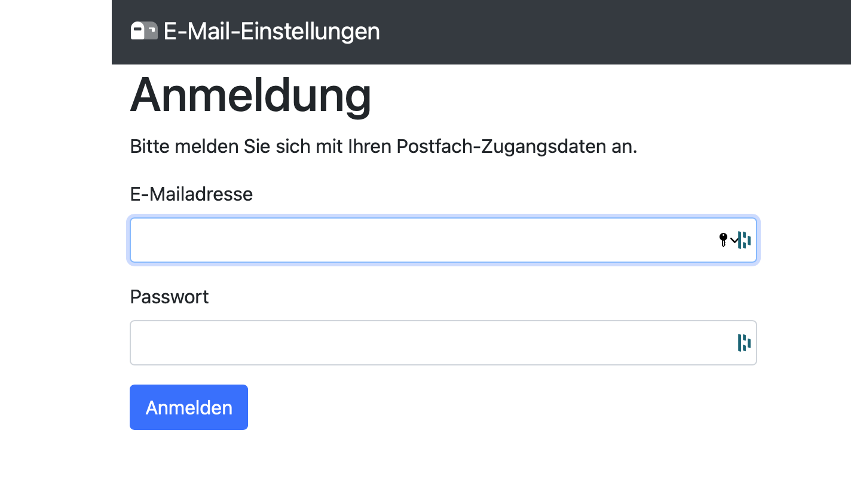Viewport: 851px width, 504px height.
Task: Click the E-Mailadresse field label
Action: 191,194
